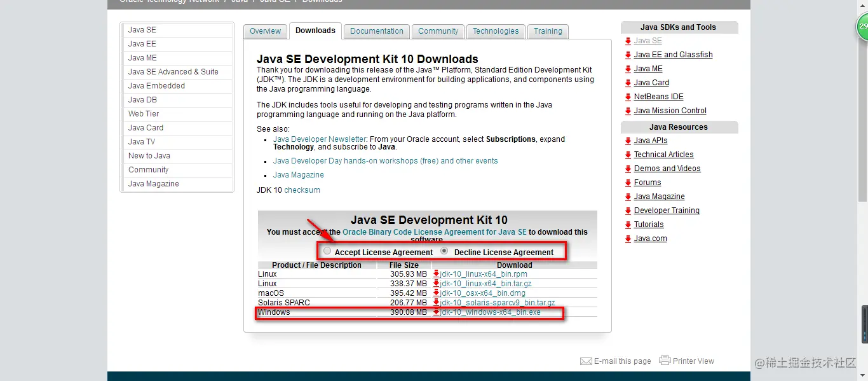Open Java Card link in SDKs panel

tap(651, 83)
